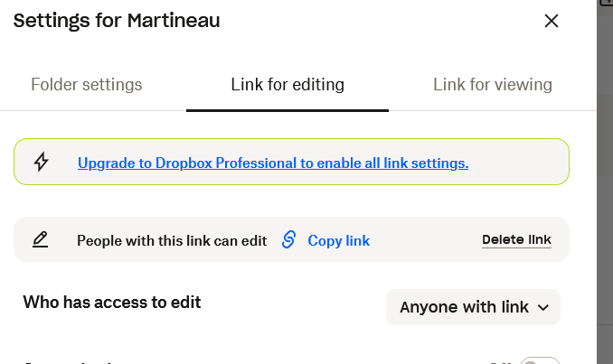Click the pencil edit icon
613x364 pixels.
41,240
